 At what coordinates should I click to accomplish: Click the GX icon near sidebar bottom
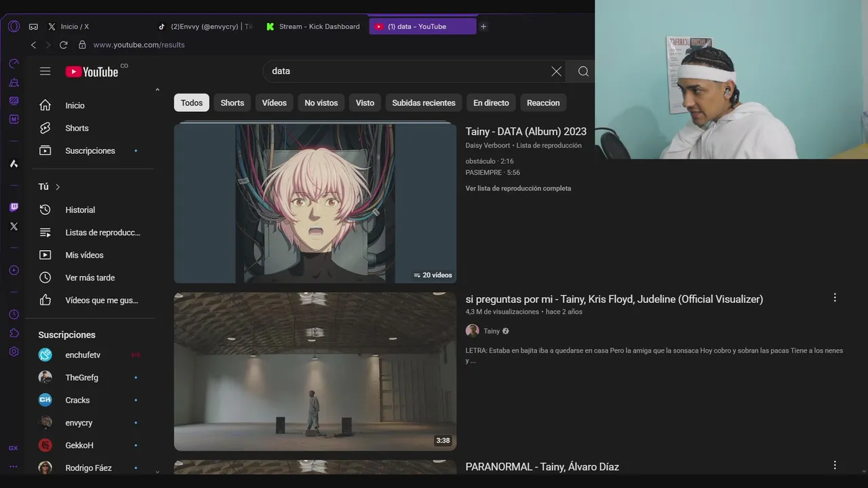click(14, 448)
